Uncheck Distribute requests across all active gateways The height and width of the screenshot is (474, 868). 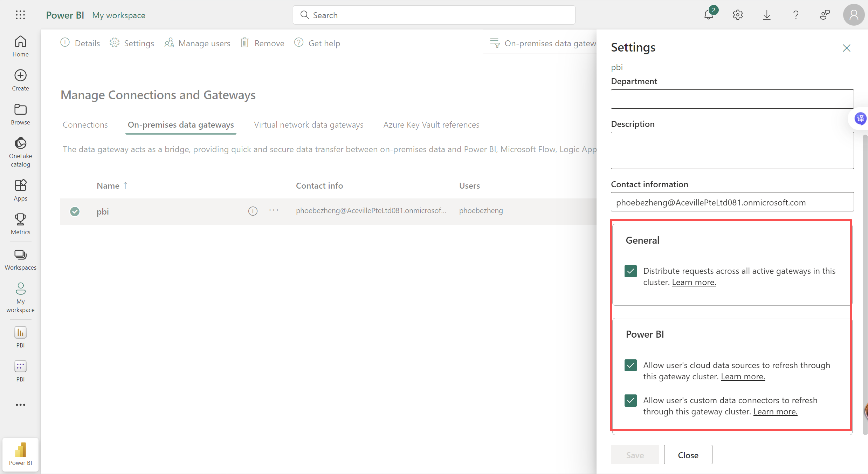[631, 271]
